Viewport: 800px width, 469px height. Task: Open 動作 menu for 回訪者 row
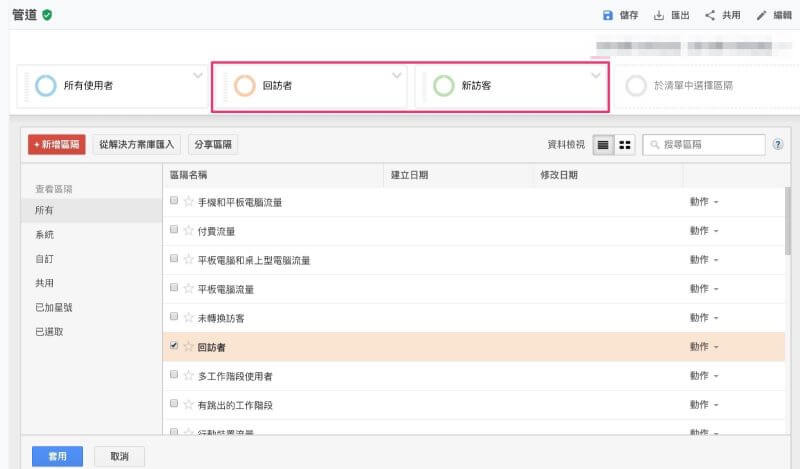[704, 347]
